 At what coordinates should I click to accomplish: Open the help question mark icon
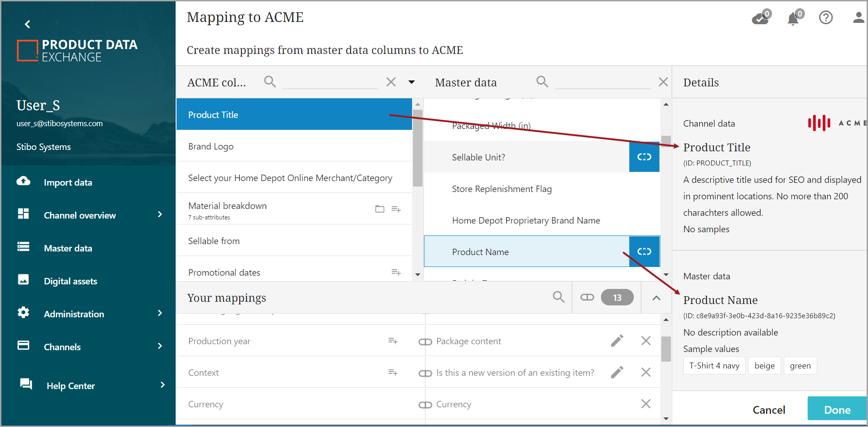point(825,18)
